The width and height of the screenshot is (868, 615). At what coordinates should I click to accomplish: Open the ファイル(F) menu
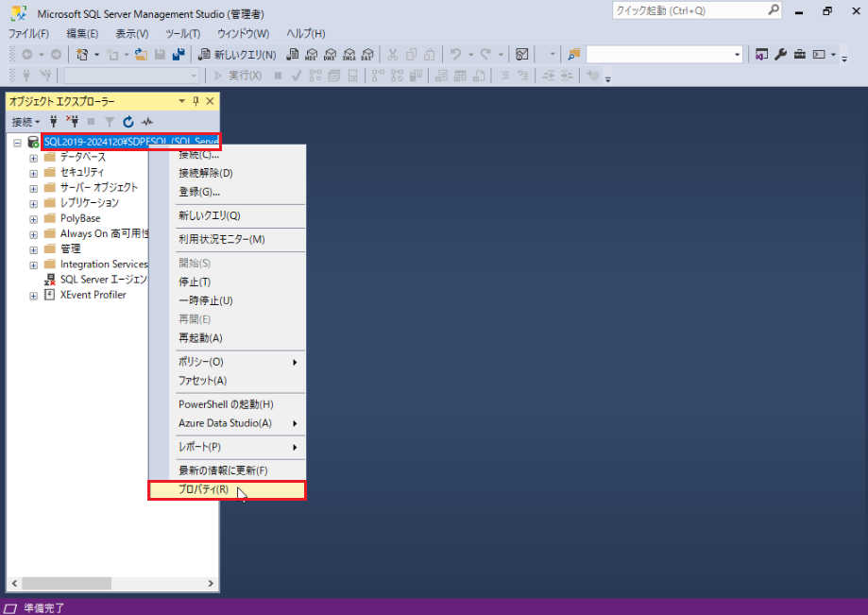pyautogui.click(x=28, y=34)
